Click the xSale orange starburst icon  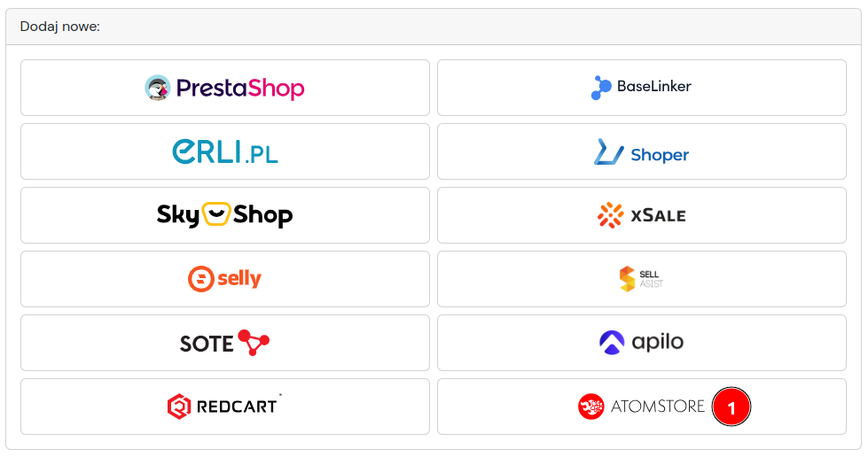click(610, 215)
